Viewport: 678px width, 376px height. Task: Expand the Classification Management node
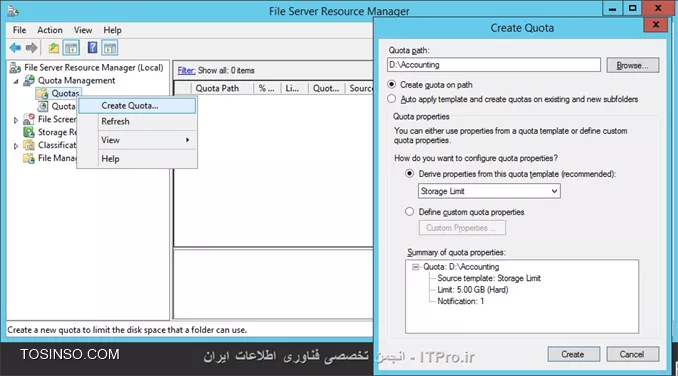16,146
